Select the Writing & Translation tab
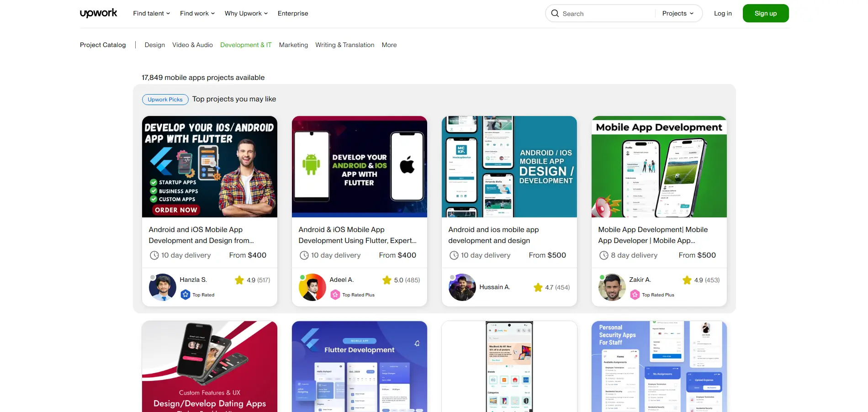The height and width of the screenshot is (412, 868). pyautogui.click(x=344, y=45)
